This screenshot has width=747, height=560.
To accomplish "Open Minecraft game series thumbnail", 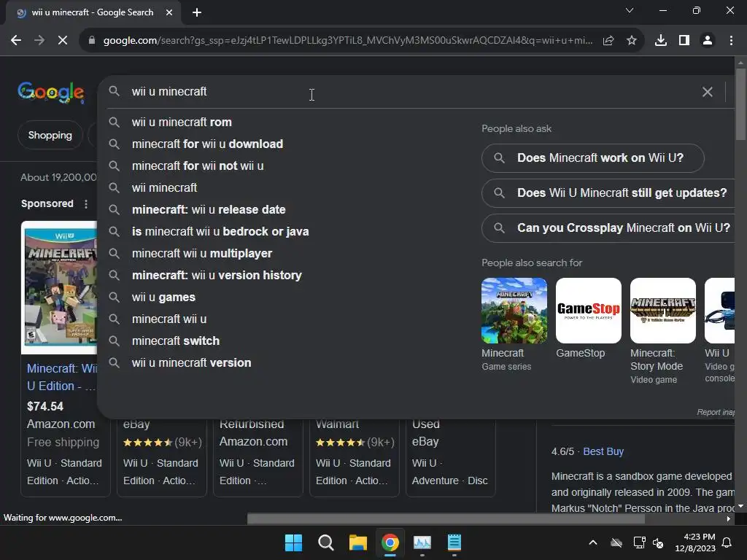I will [x=514, y=311].
